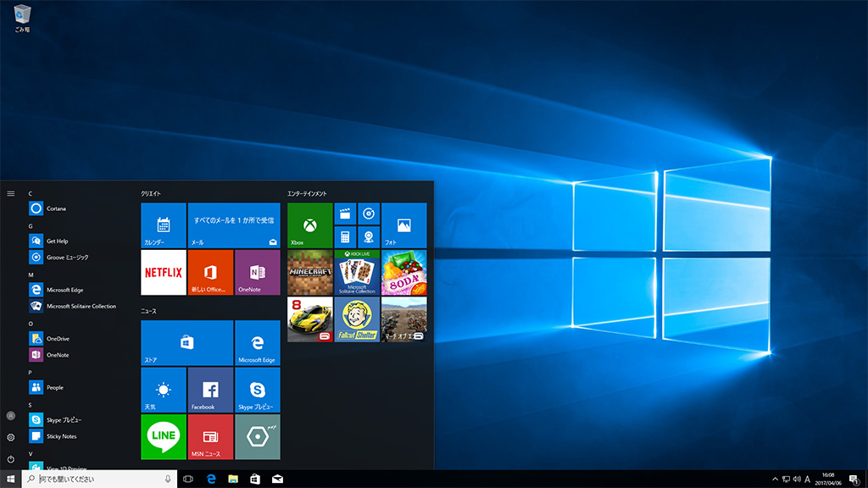Toggle the IME input mode indicator A

[x=807, y=480]
